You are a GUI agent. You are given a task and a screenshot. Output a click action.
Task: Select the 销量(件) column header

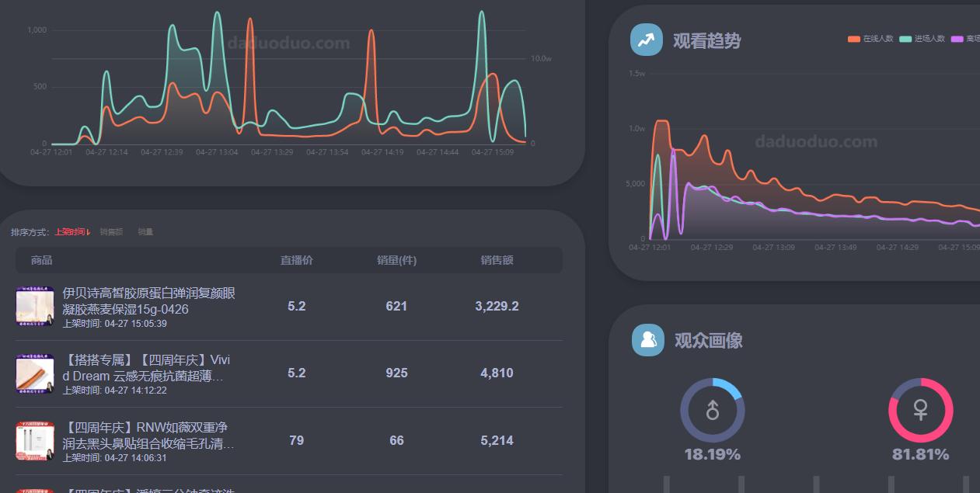point(397,260)
